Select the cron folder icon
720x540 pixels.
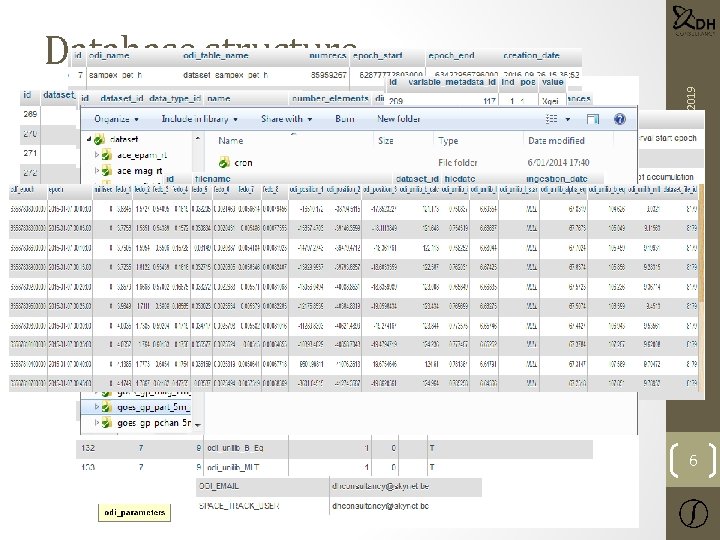224,163
